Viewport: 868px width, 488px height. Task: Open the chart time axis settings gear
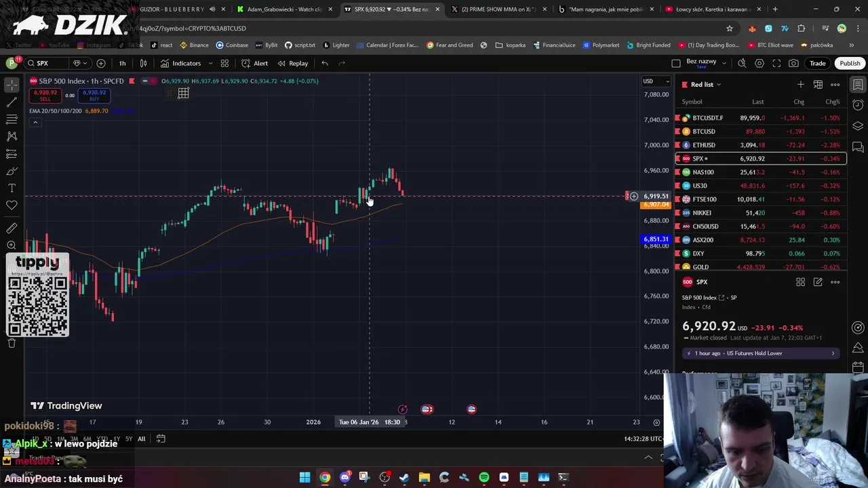[x=656, y=422]
